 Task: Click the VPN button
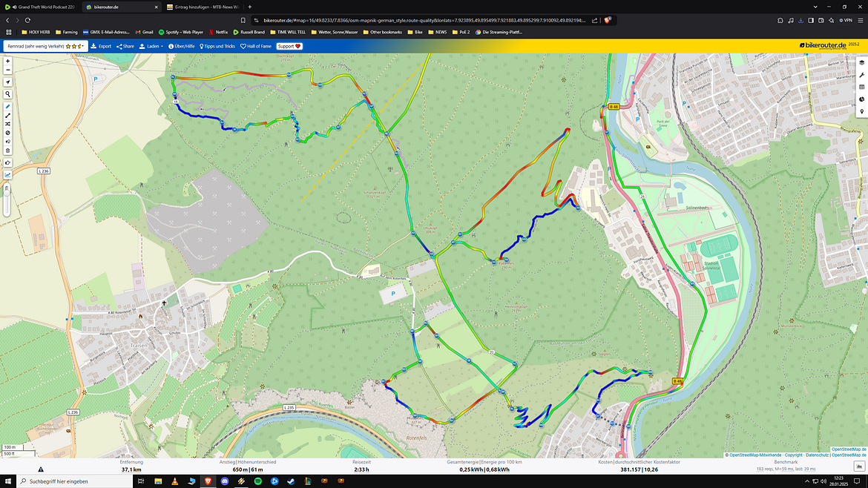[845, 21]
